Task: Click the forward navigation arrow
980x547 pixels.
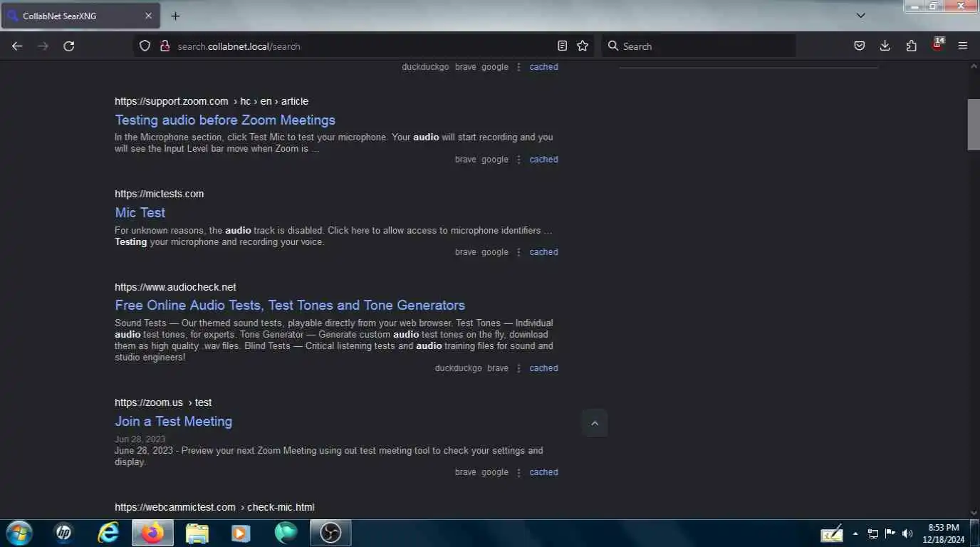Action: (x=43, y=46)
